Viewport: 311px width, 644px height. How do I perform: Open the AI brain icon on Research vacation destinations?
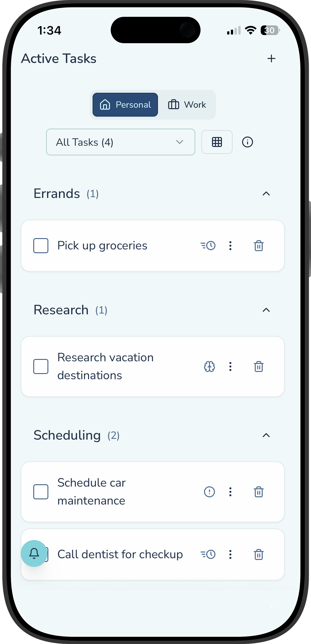click(209, 366)
